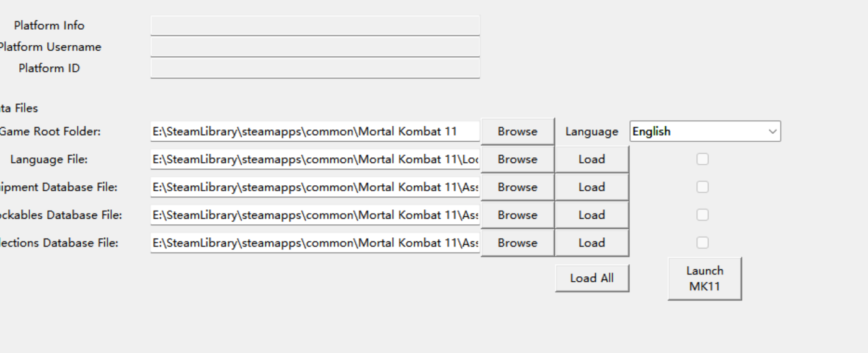The image size is (868, 353).
Task: Browse for the Collections Database File
Action: [517, 243]
